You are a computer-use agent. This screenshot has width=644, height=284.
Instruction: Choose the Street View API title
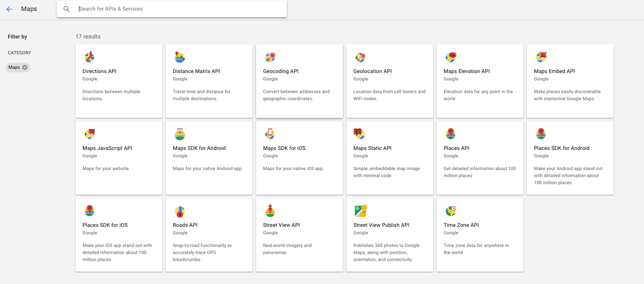(281, 225)
